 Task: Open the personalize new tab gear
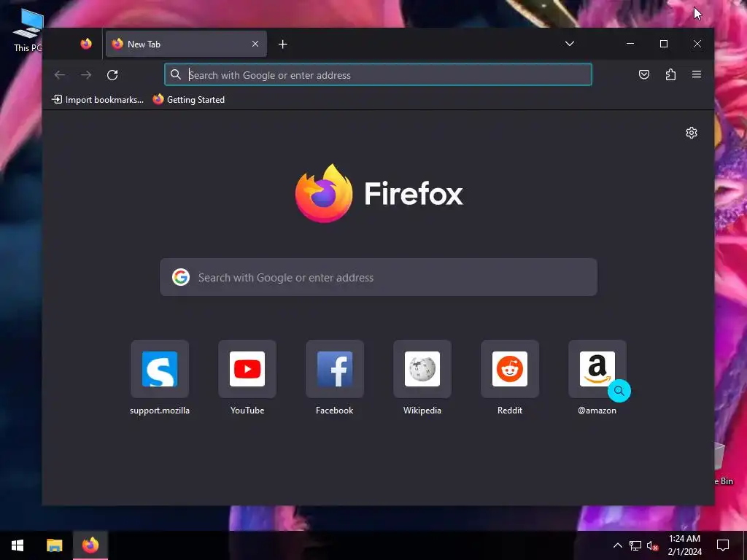point(692,133)
